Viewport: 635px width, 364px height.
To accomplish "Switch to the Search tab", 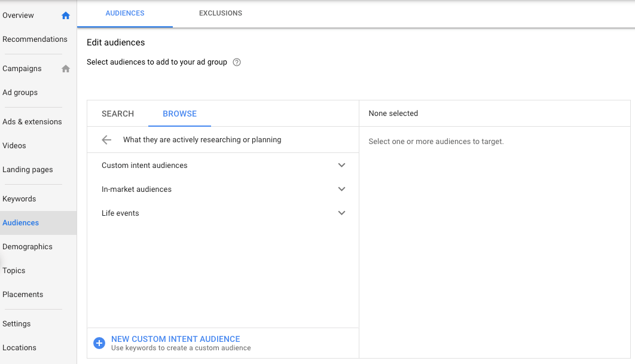I will tap(118, 114).
